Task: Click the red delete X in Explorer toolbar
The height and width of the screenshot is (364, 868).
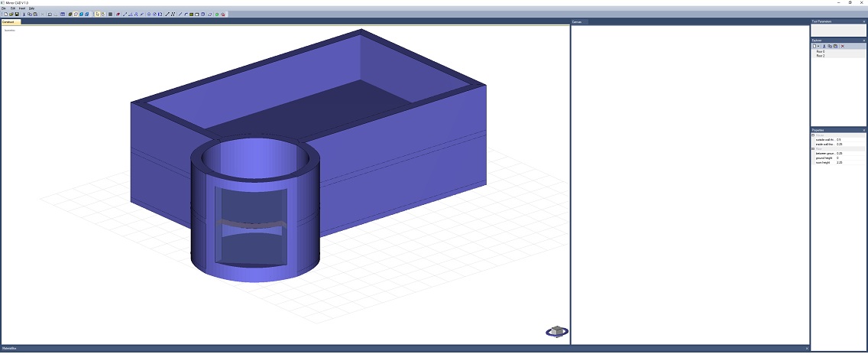Action: pyautogui.click(x=842, y=46)
